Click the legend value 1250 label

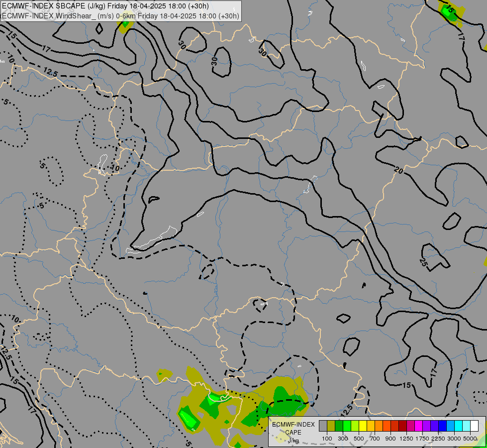406,439
